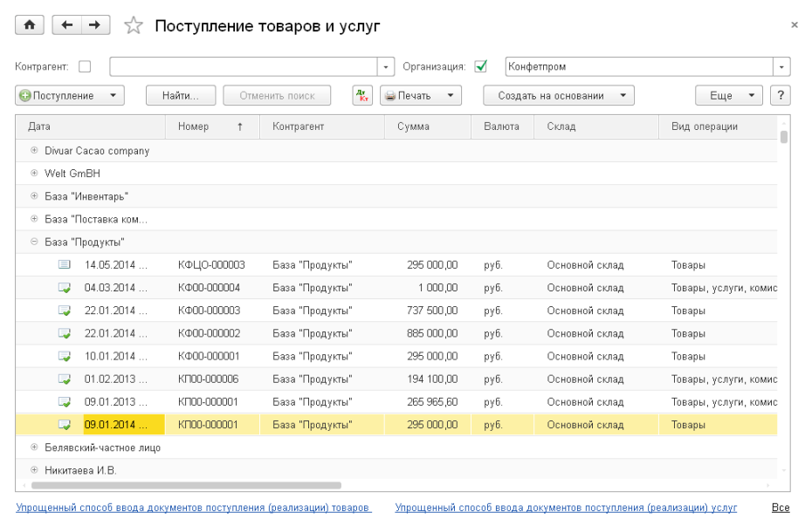Viewport: 812px width, 526px height.
Task: Open the Контрагент field dropdown arrow
Action: pyautogui.click(x=385, y=66)
